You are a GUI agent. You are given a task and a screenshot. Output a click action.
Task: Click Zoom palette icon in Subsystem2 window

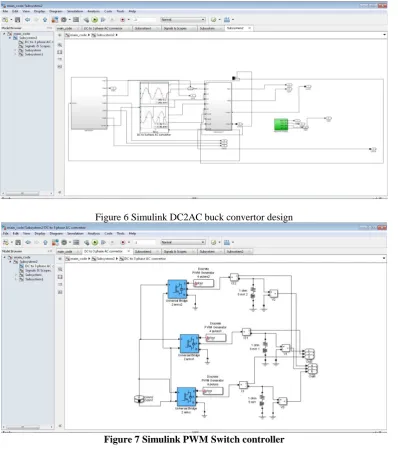[x=60, y=45]
